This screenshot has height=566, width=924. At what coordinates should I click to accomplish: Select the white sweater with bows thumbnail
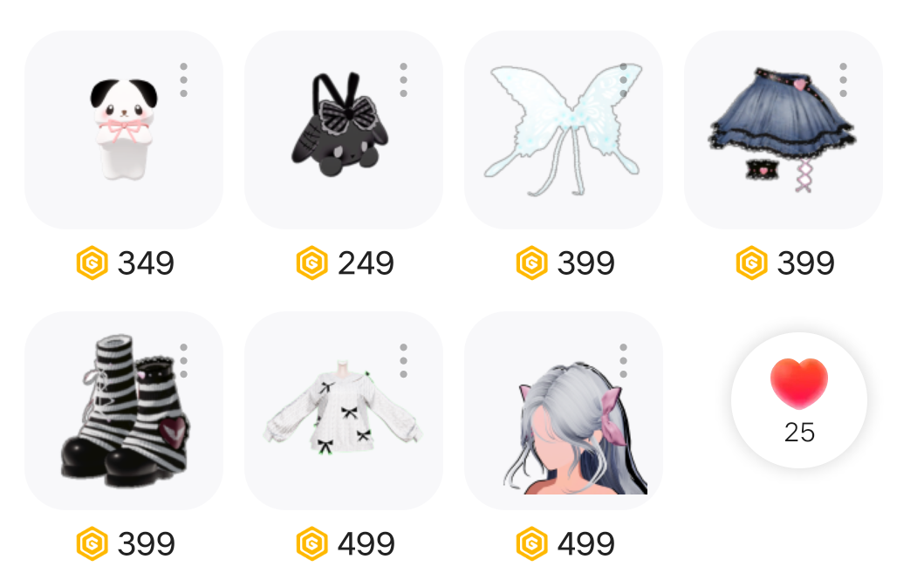tap(344, 411)
